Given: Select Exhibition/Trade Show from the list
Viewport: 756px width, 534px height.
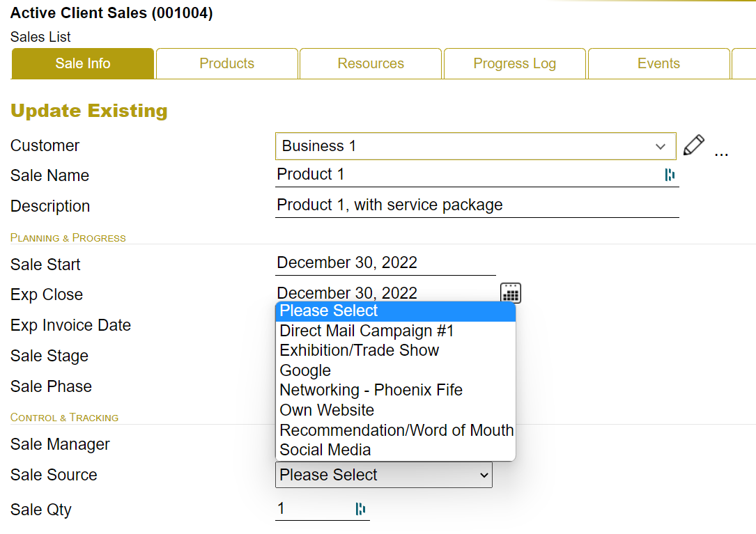Looking at the screenshot, I should pos(360,350).
